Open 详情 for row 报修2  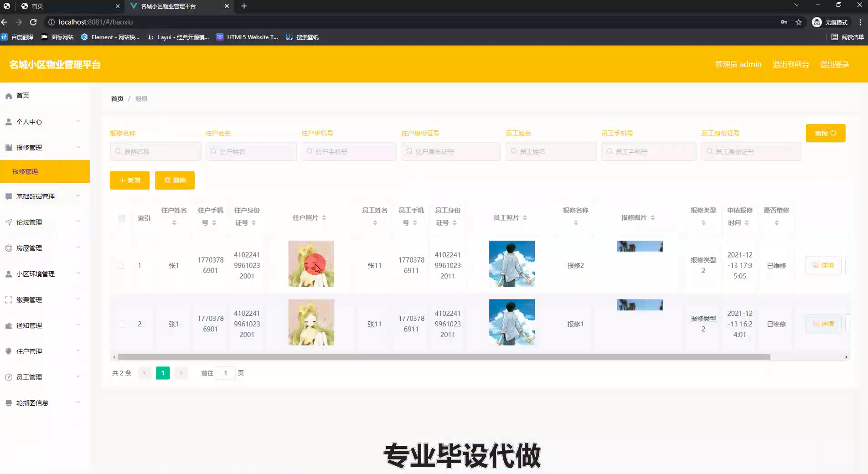(823, 265)
